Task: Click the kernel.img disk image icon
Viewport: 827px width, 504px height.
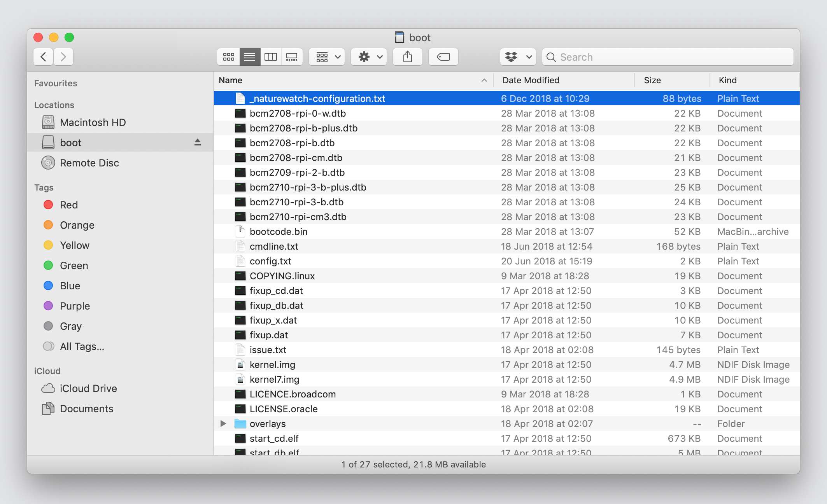Action: [240, 365]
